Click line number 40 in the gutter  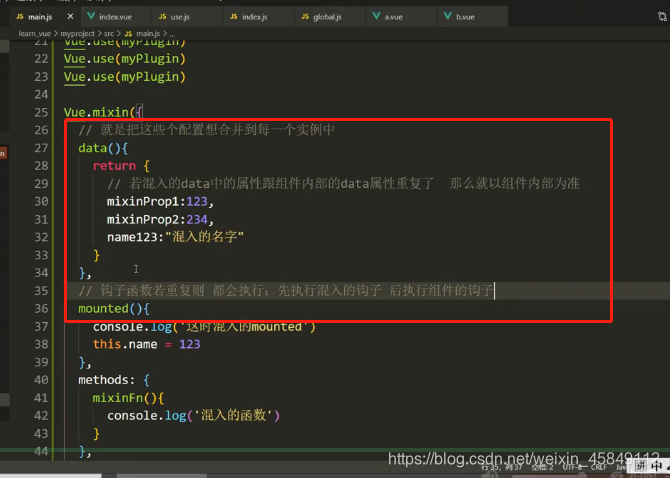[x=41, y=380]
